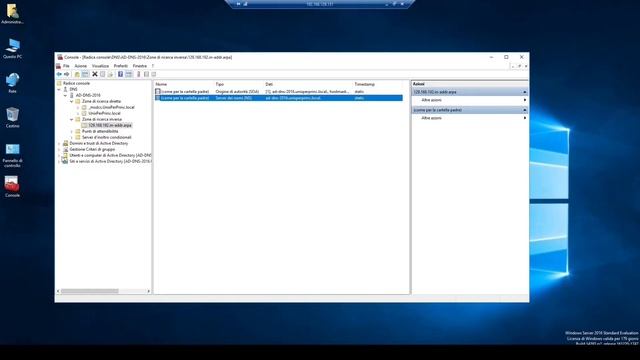Click the Forward arrow in the console toolbar
The image size is (640, 360).
coord(67,74)
